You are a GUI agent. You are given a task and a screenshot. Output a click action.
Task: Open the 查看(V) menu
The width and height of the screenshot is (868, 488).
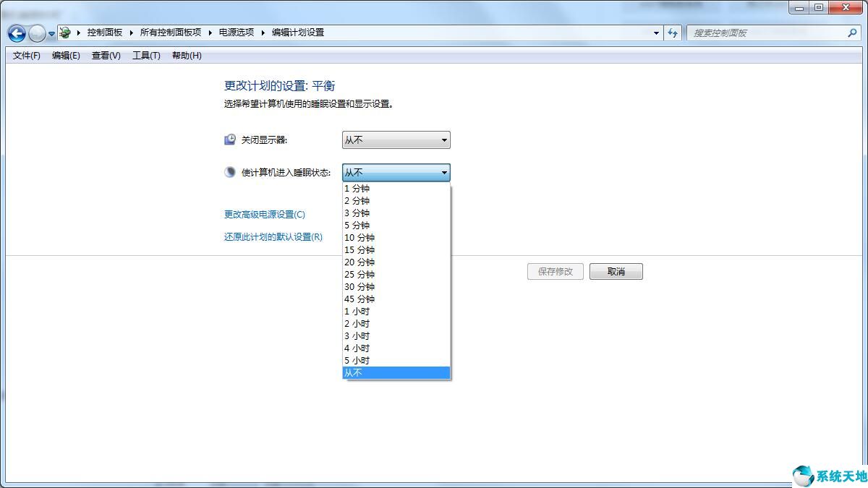[106, 56]
